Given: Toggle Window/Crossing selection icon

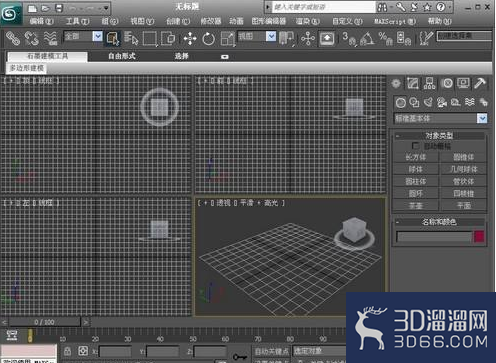Looking at the screenshot, I should (x=168, y=38).
